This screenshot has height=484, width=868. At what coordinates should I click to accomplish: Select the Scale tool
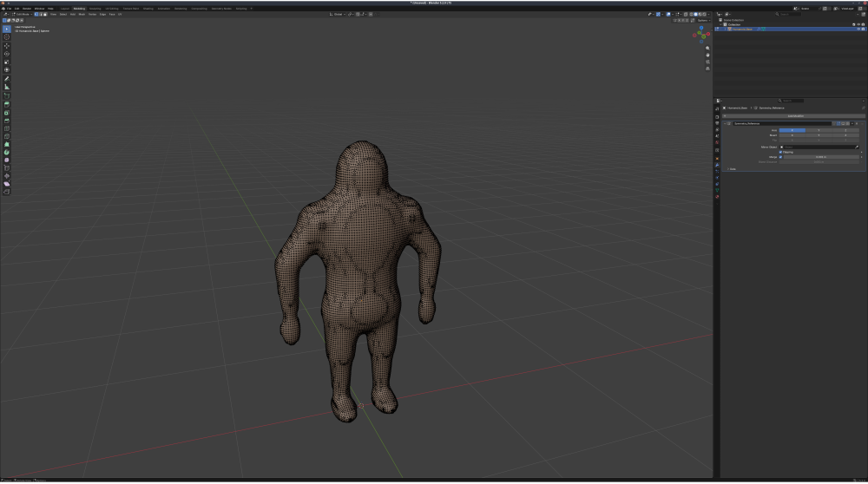(x=7, y=62)
